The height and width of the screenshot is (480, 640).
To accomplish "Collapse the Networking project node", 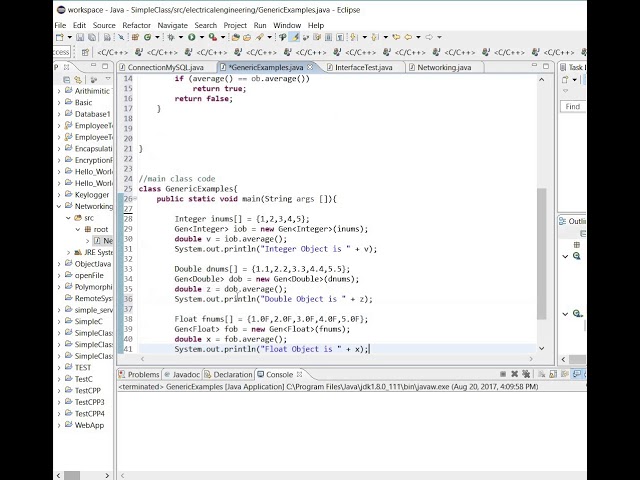I will [x=59, y=206].
